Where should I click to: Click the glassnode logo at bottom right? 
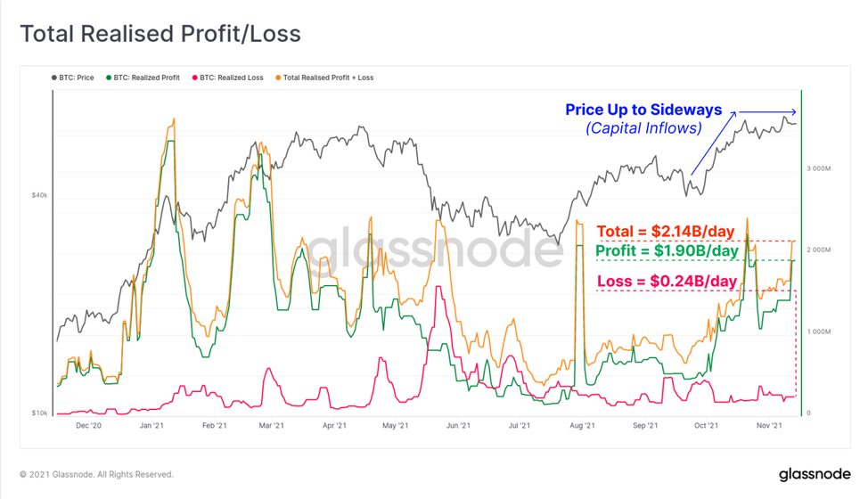(x=815, y=475)
